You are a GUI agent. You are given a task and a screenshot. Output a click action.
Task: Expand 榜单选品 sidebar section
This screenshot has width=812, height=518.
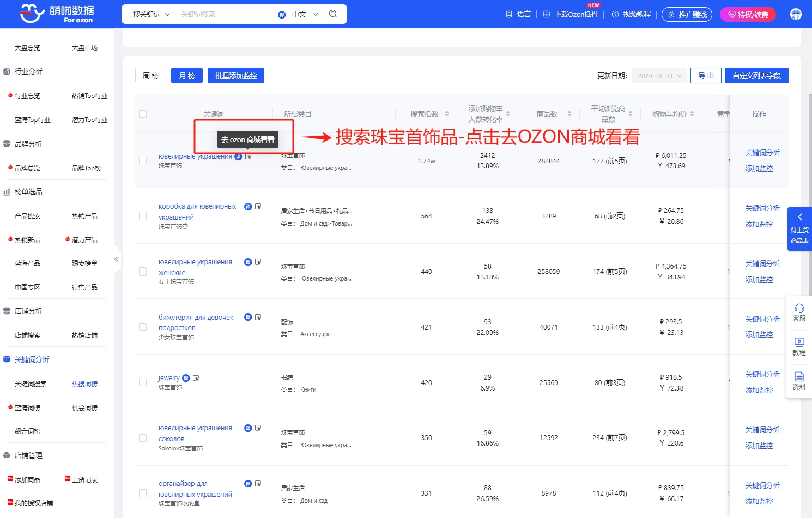pos(28,192)
